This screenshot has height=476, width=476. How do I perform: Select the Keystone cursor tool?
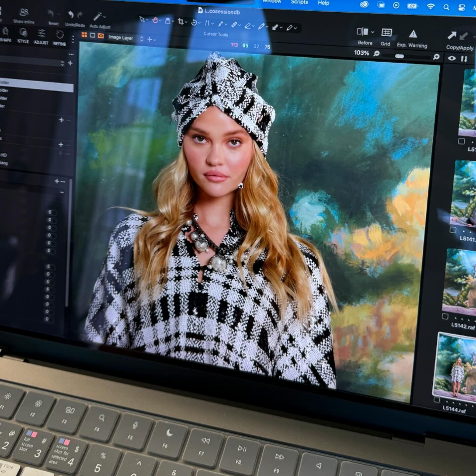tap(207, 23)
